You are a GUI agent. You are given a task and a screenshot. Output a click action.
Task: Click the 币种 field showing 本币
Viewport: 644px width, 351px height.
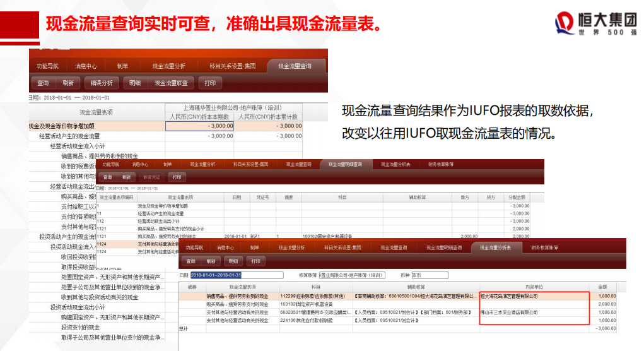pos(430,275)
